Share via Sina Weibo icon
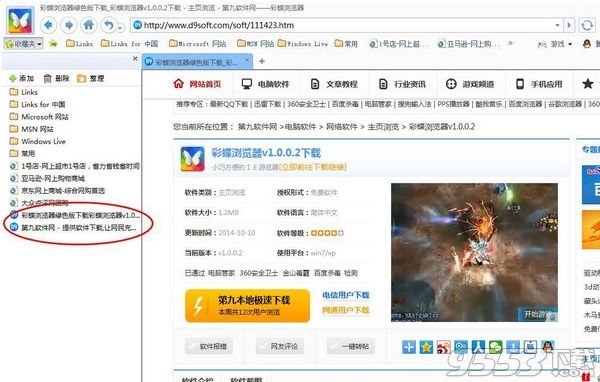The height and width of the screenshot is (382, 600). (x=443, y=347)
